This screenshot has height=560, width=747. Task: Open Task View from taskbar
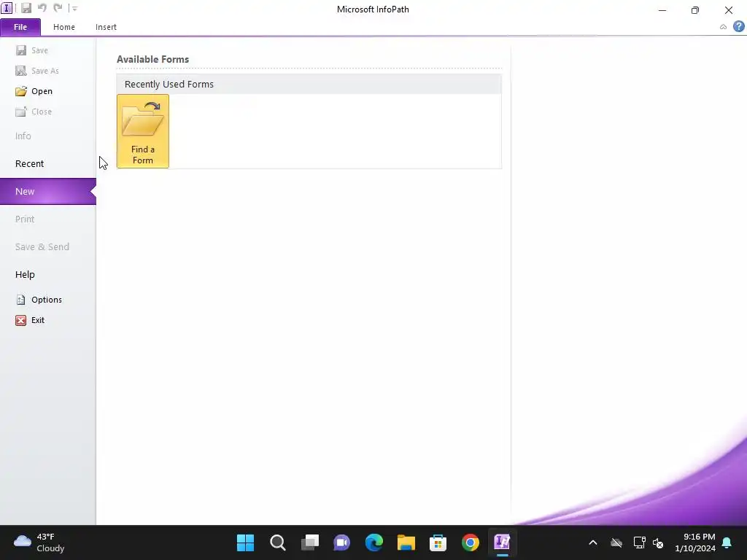[x=309, y=542]
